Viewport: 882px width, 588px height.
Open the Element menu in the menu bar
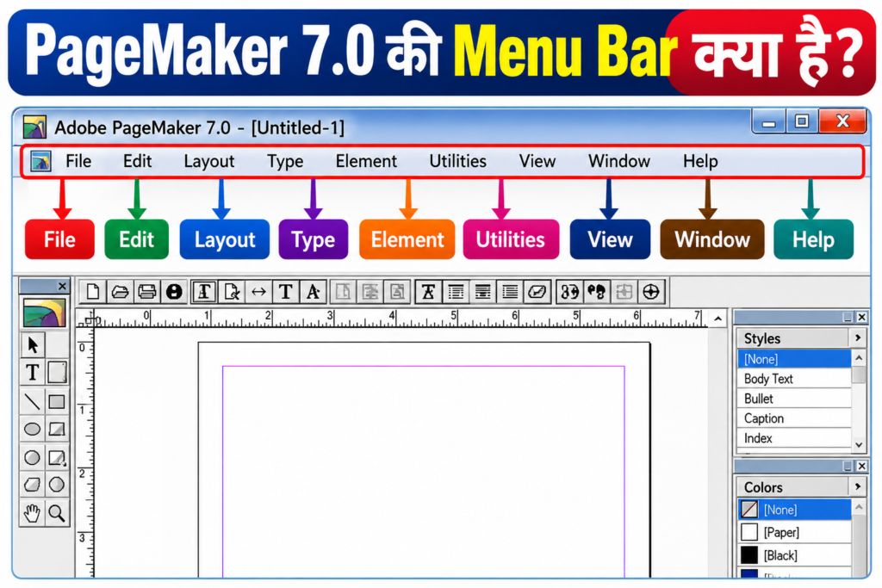tap(366, 161)
